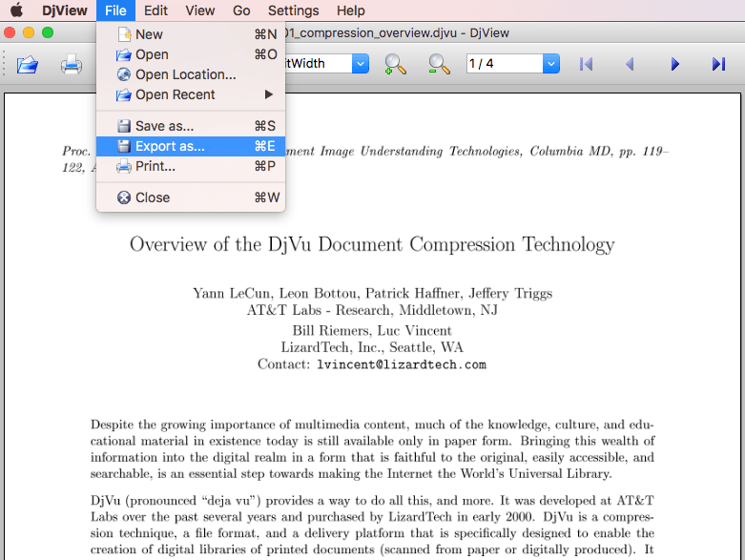Click 'Bill Riemers, Luc Vincent' line

(372, 331)
